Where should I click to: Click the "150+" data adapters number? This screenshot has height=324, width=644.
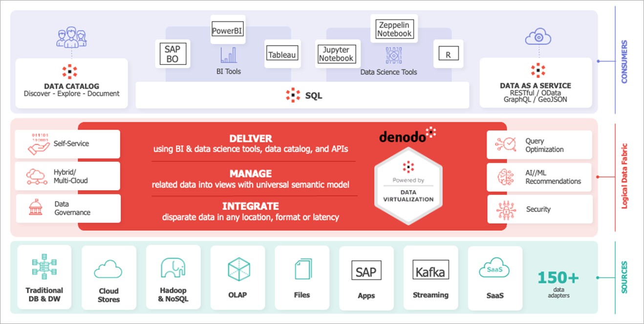tap(558, 278)
